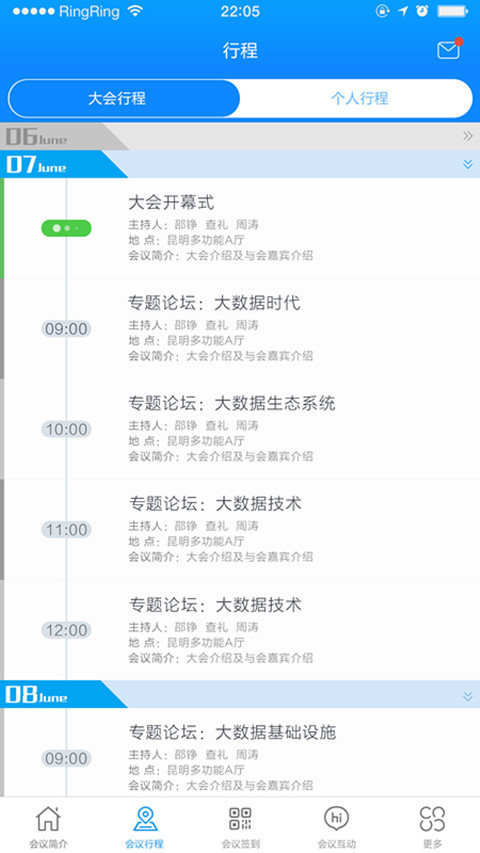The image size is (480, 853).
Task: Tap the 09:00 marker for 大数据时代
Action: (x=66, y=329)
